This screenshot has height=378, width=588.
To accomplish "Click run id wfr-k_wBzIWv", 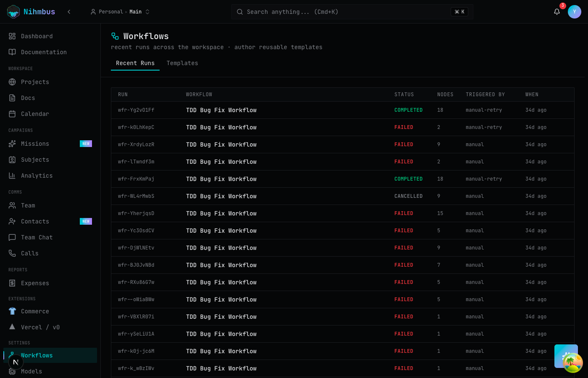I will [x=136, y=368].
